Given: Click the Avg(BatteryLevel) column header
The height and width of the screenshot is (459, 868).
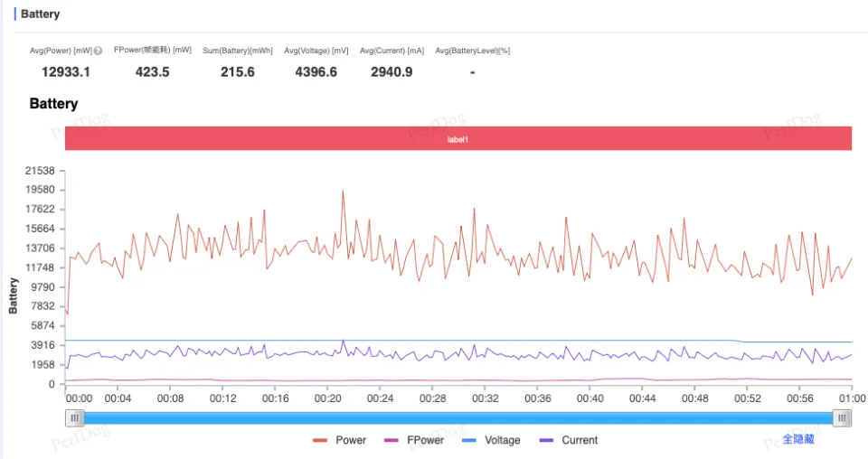Looking at the screenshot, I should (x=472, y=51).
